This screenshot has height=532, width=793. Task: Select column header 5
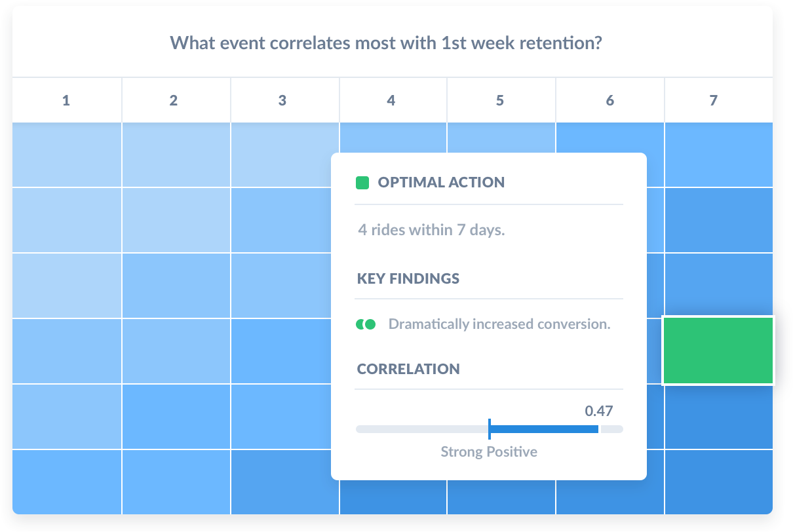[x=501, y=100]
